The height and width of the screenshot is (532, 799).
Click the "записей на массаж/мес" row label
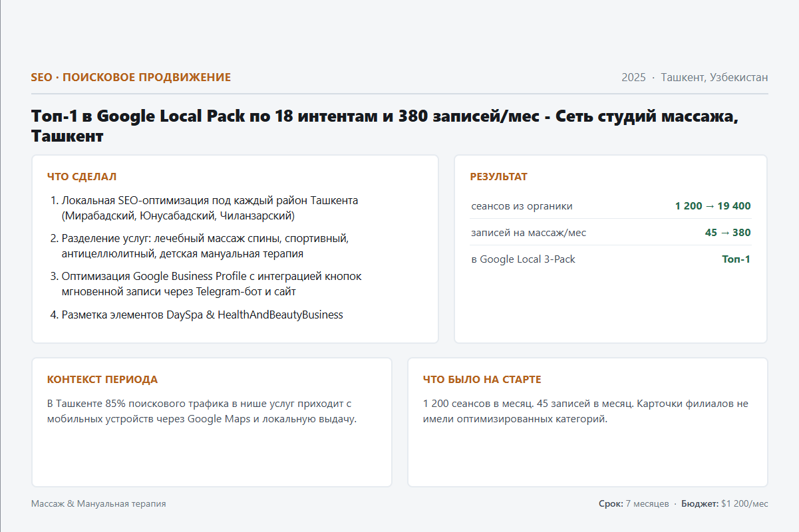[528, 233]
